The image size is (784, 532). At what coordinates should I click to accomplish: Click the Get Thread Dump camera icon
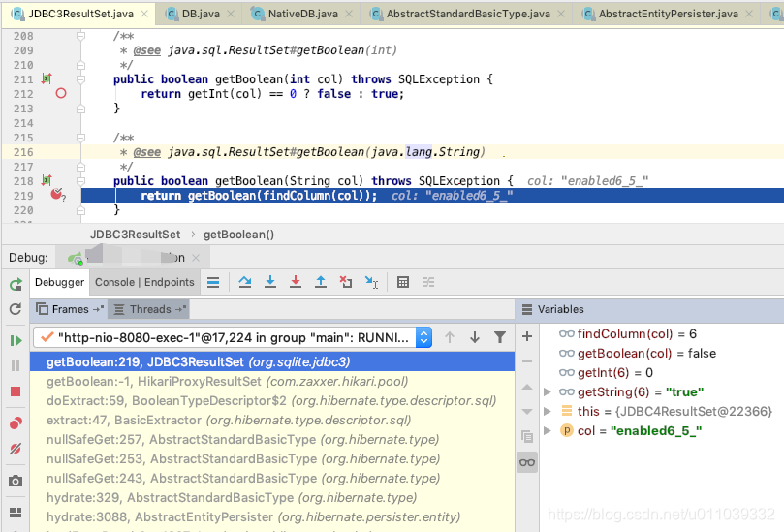(16, 481)
